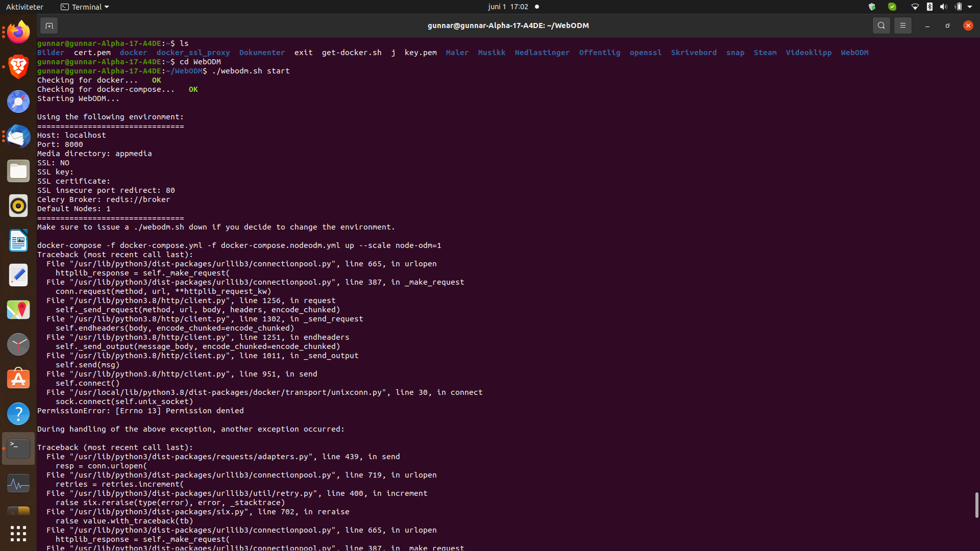Click the Bluetooth indicator in the top bar
The height and width of the screenshot is (551, 980).
tap(929, 7)
